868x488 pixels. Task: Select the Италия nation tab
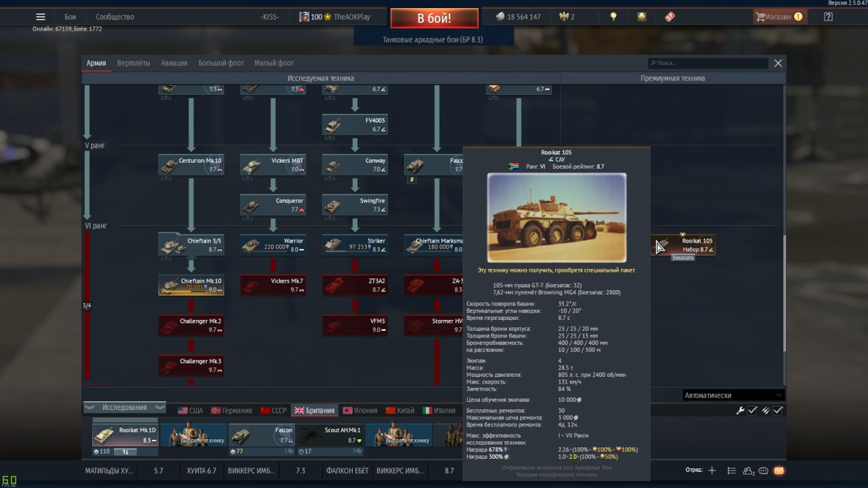click(x=439, y=411)
